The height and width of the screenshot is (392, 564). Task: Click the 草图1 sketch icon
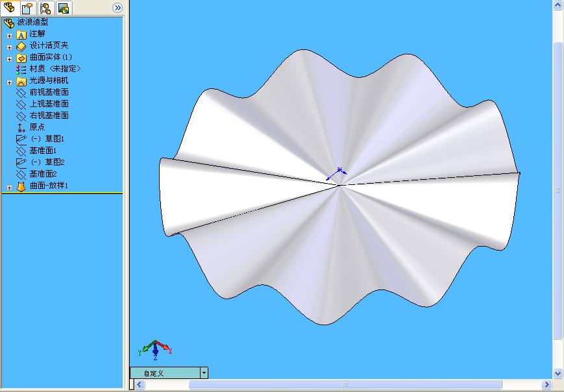[x=21, y=139]
